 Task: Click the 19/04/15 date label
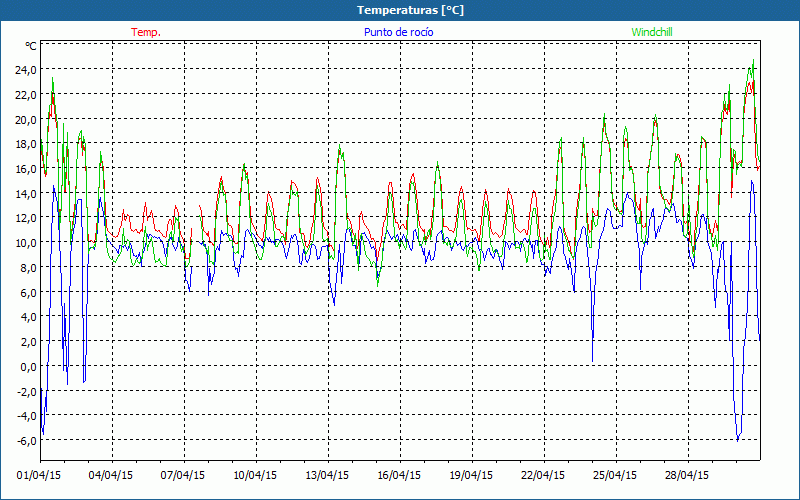pos(471,476)
